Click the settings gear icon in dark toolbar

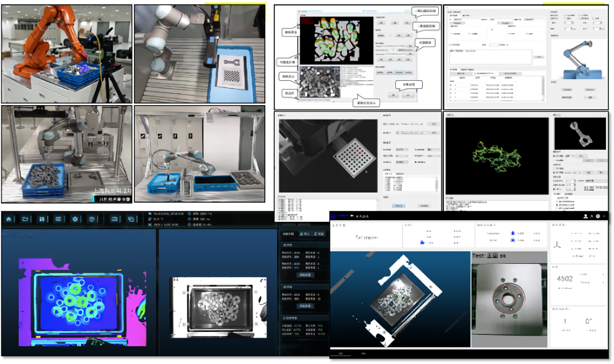(75, 219)
